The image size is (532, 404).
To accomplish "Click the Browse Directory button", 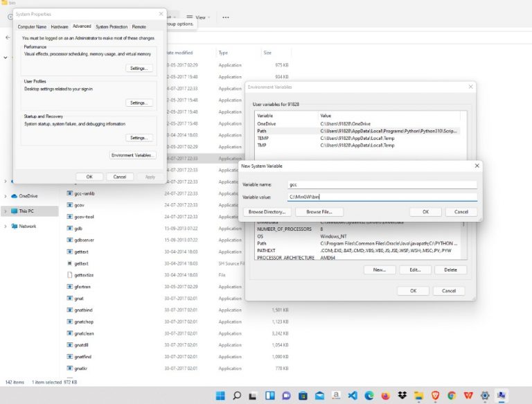I will 267,211.
